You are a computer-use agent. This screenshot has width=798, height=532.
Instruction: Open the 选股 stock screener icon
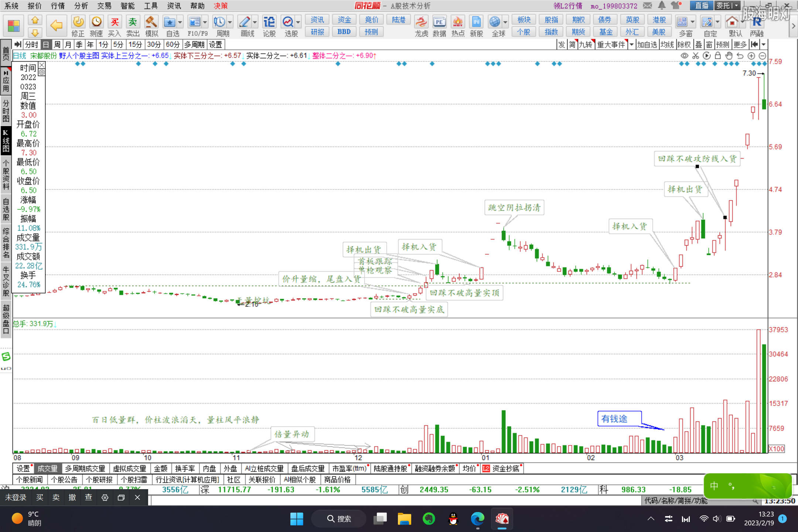[287, 22]
